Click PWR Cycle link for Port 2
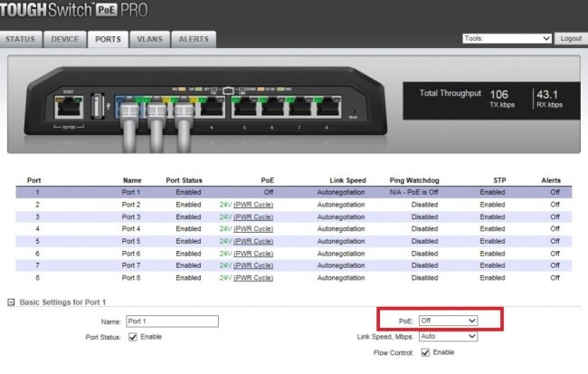 (x=254, y=205)
